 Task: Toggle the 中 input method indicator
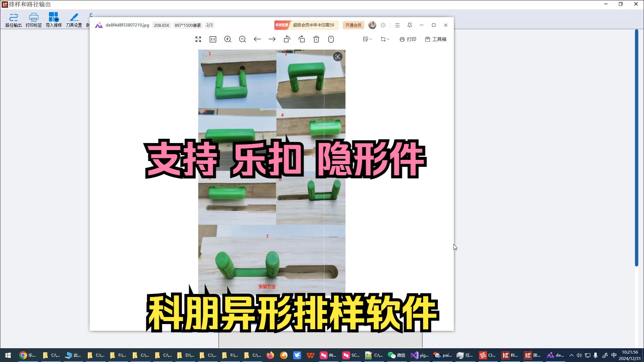pyautogui.click(x=614, y=355)
